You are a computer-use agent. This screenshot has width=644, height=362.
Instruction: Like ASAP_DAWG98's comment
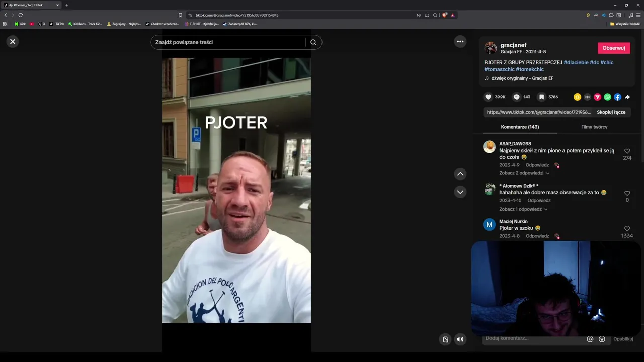pyautogui.click(x=627, y=151)
